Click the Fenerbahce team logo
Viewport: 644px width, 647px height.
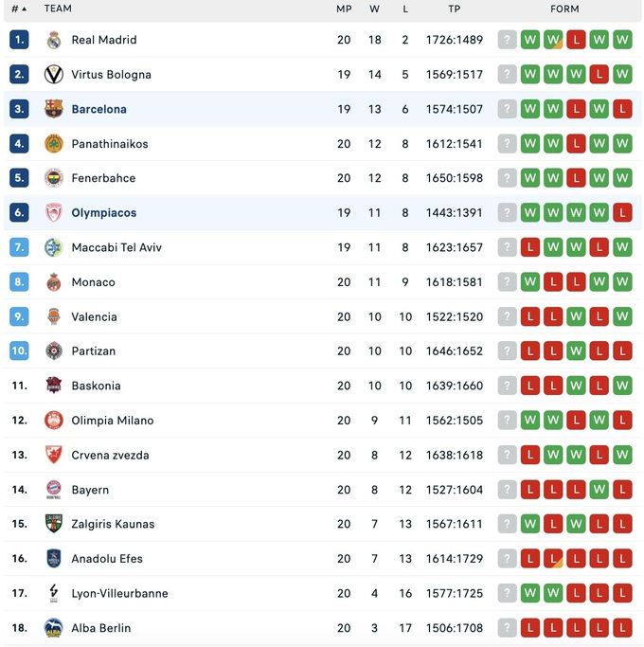[x=54, y=178]
